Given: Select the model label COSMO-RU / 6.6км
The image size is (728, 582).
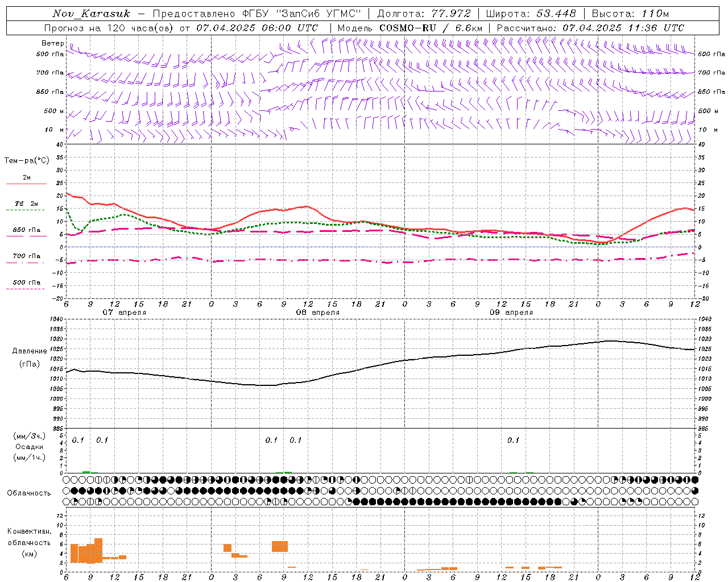Looking at the screenshot, I should [431, 28].
